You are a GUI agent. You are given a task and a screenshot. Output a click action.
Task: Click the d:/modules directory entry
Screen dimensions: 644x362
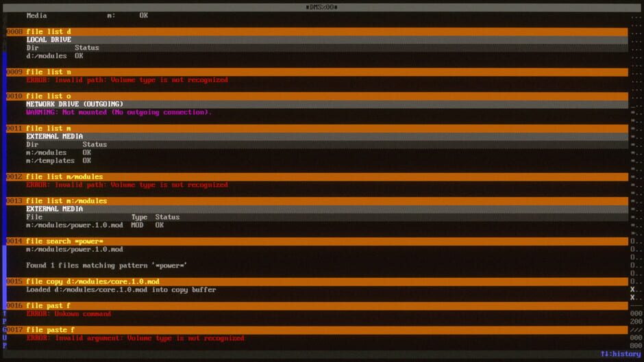[x=47, y=56]
